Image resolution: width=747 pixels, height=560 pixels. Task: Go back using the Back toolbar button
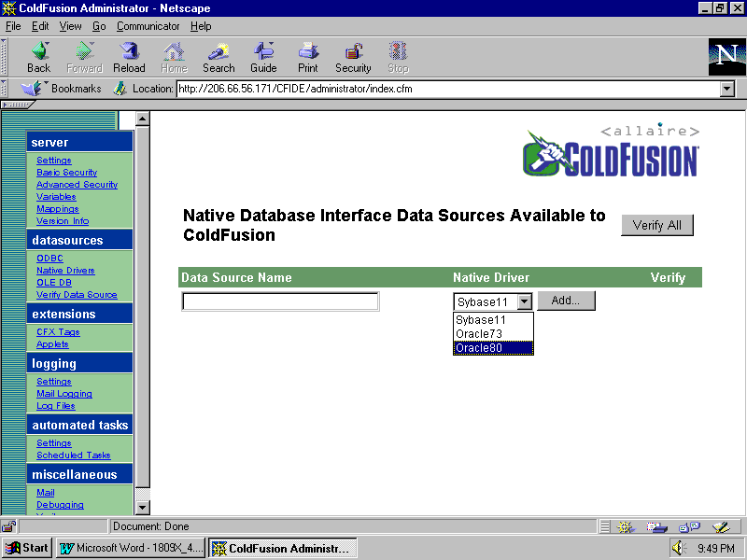38,57
